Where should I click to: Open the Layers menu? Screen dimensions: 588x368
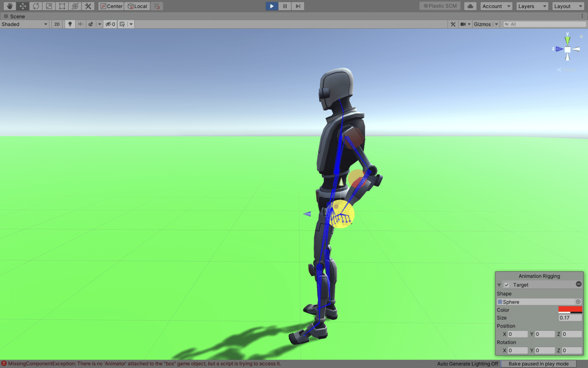point(532,6)
